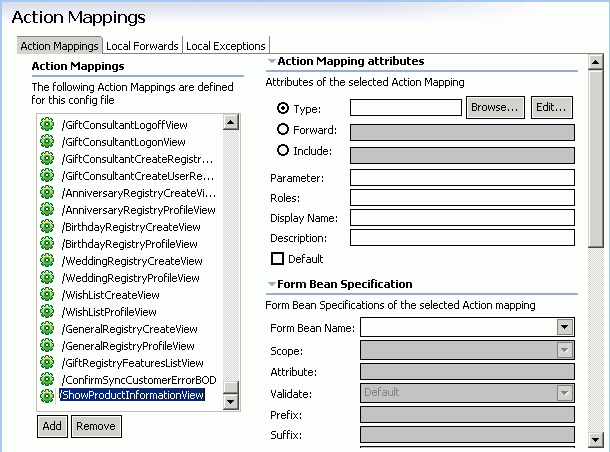
Task: Select the Forward radio button
Action: 283,130
